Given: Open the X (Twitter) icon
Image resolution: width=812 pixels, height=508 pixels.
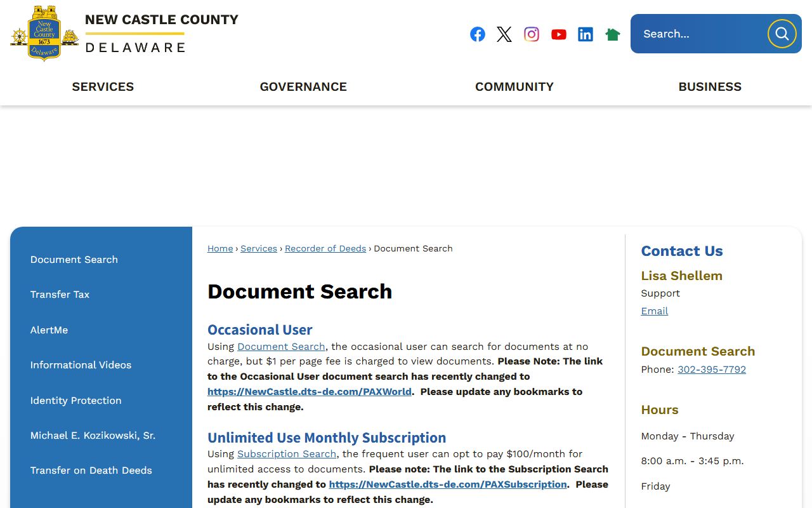Looking at the screenshot, I should point(504,34).
